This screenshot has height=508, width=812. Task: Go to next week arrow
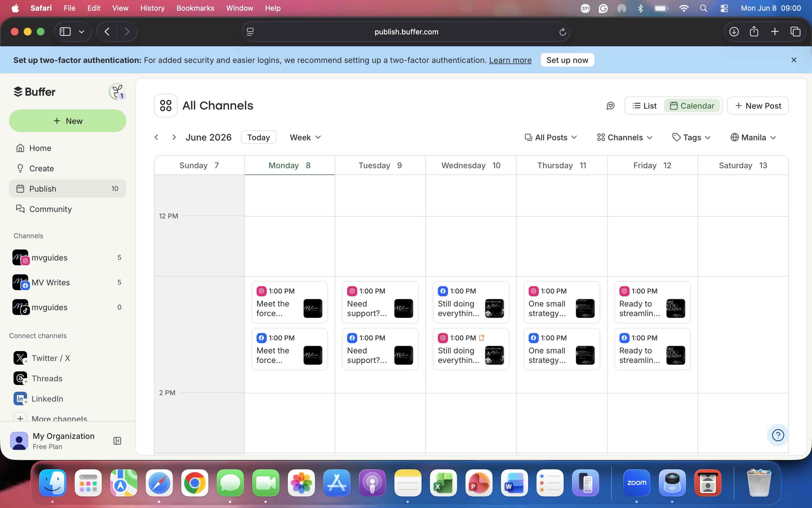click(174, 137)
